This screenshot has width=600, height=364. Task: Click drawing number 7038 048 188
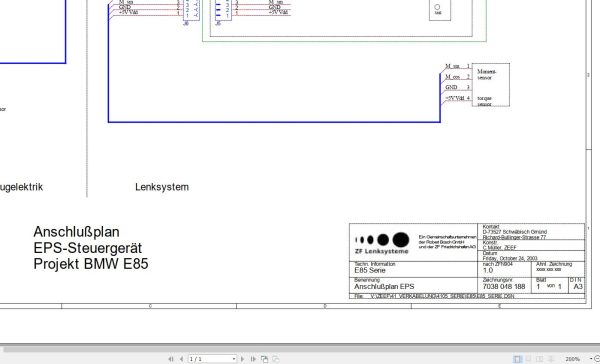coord(504,286)
